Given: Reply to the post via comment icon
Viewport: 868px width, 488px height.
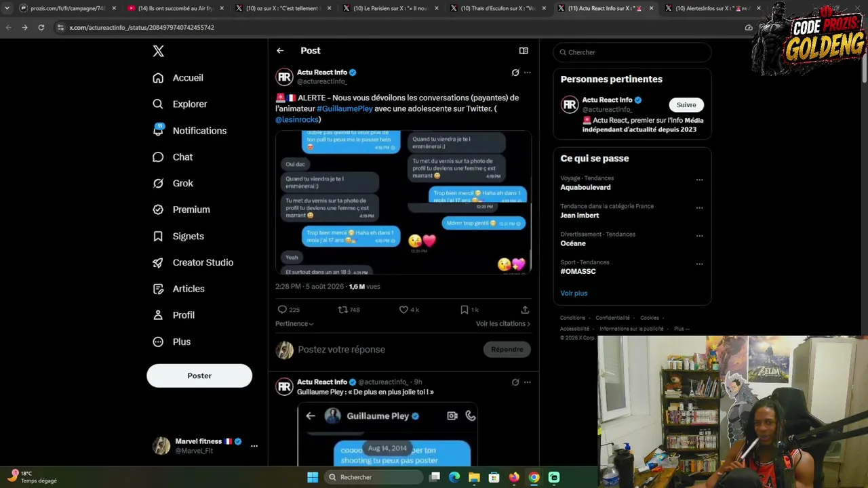Looking at the screenshot, I should click(282, 310).
